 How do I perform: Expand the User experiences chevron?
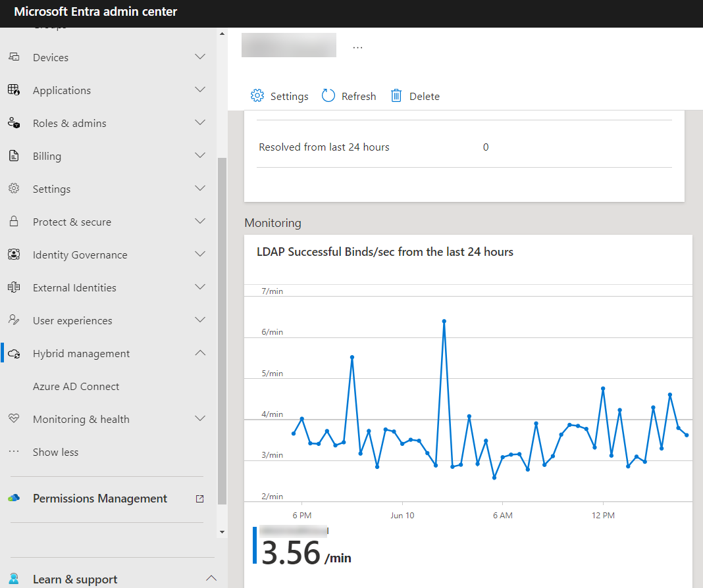(x=200, y=319)
